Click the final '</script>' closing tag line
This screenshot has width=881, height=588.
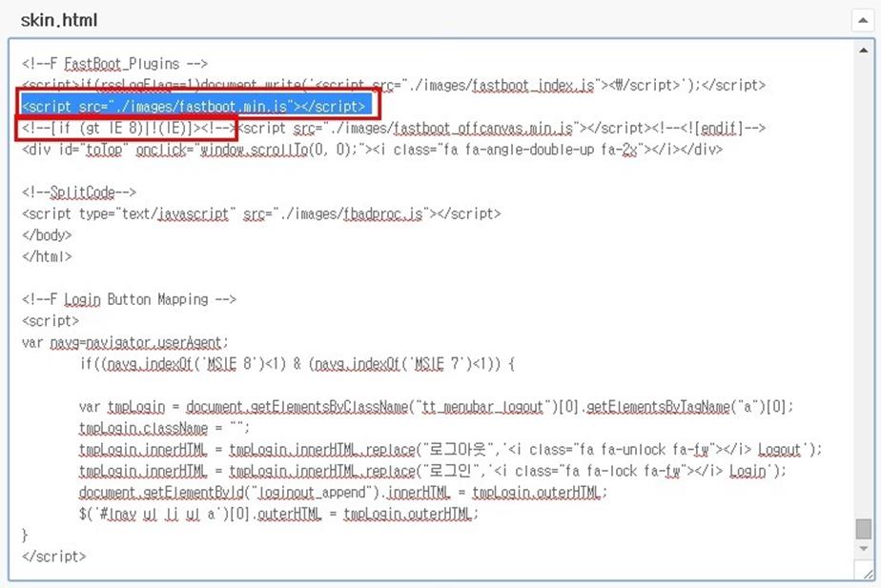(x=53, y=557)
